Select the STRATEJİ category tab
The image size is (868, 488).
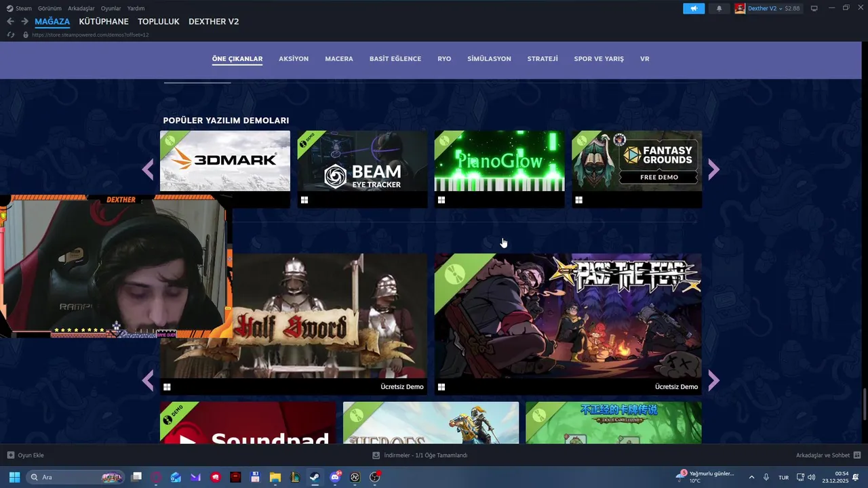542,59
